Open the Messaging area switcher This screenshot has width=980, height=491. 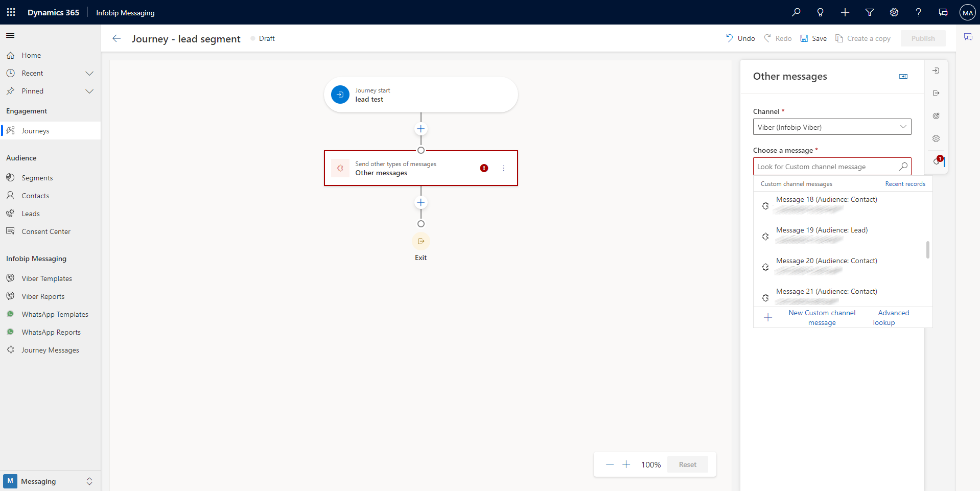pyautogui.click(x=50, y=481)
